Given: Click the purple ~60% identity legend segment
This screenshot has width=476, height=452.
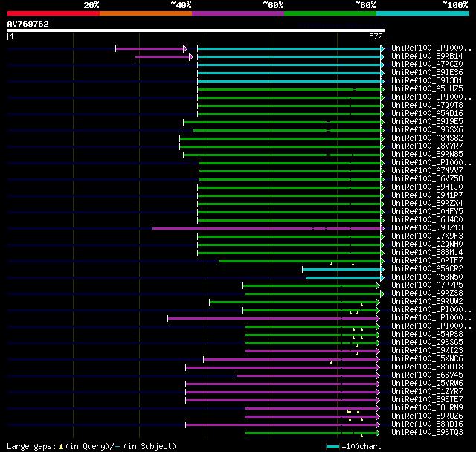Looking at the screenshot, I should click(x=238, y=13).
